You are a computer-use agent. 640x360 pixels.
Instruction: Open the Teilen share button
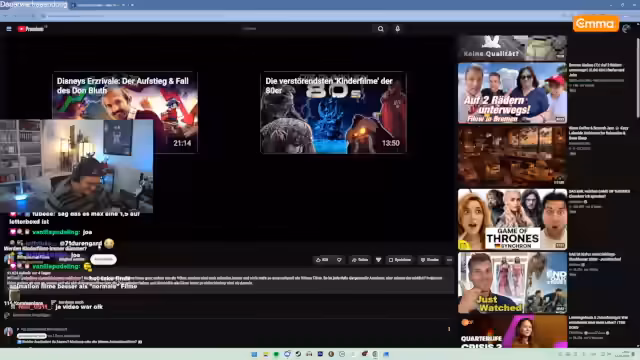pyautogui.click(x=360, y=260)
